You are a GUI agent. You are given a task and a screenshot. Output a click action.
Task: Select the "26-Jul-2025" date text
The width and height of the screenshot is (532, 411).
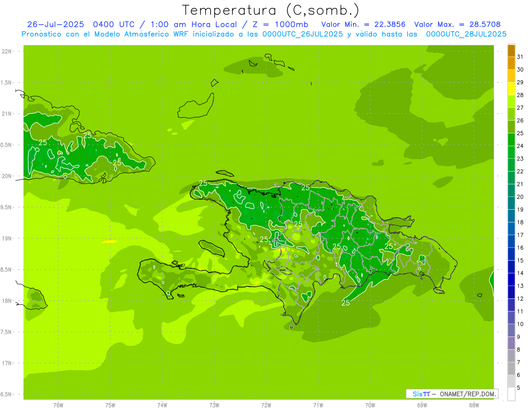pos(56,24)
